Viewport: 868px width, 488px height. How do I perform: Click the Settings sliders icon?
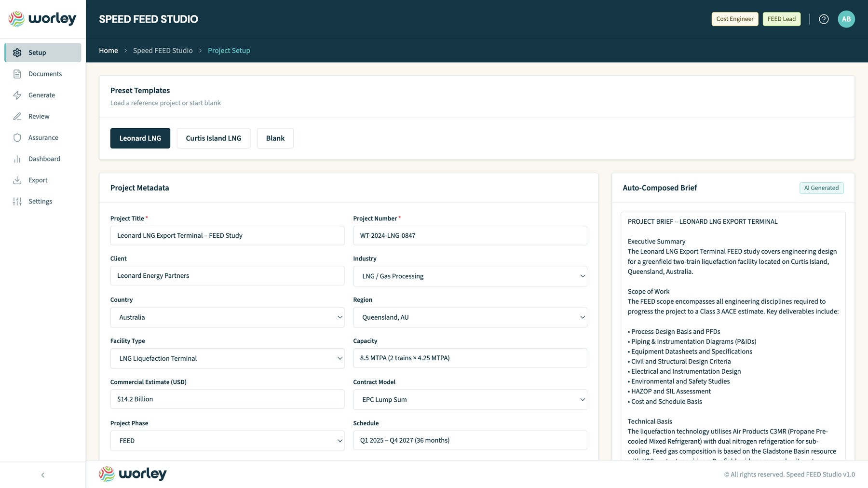pyautogui.click(x=17, y=201)
